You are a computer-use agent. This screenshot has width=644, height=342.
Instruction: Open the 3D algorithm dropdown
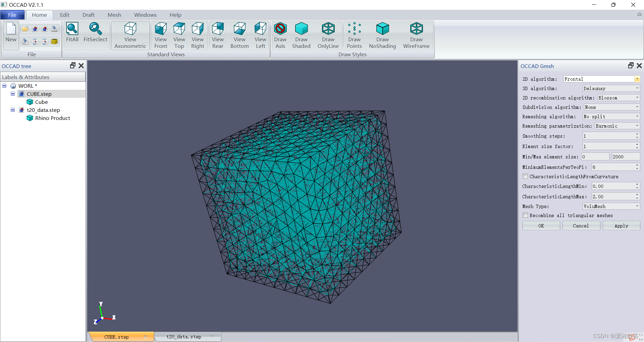pos(637,88)
